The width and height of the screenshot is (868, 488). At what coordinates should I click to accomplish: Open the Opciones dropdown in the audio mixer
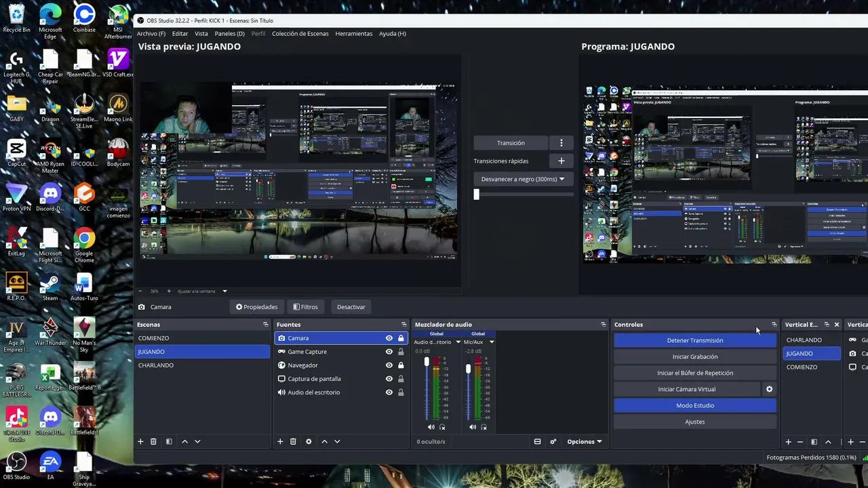(585, 441)
